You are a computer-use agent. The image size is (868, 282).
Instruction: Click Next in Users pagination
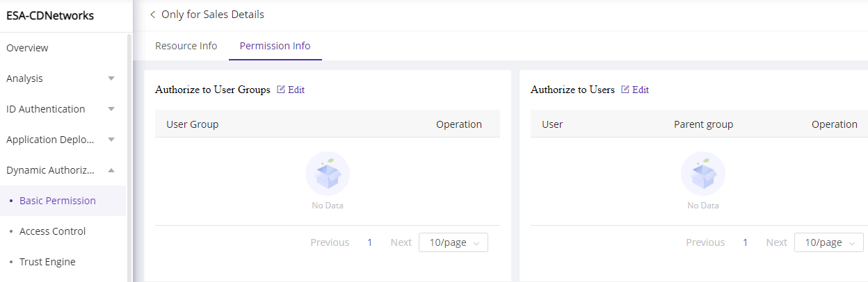pyautogui.click(x=777, y=242)
